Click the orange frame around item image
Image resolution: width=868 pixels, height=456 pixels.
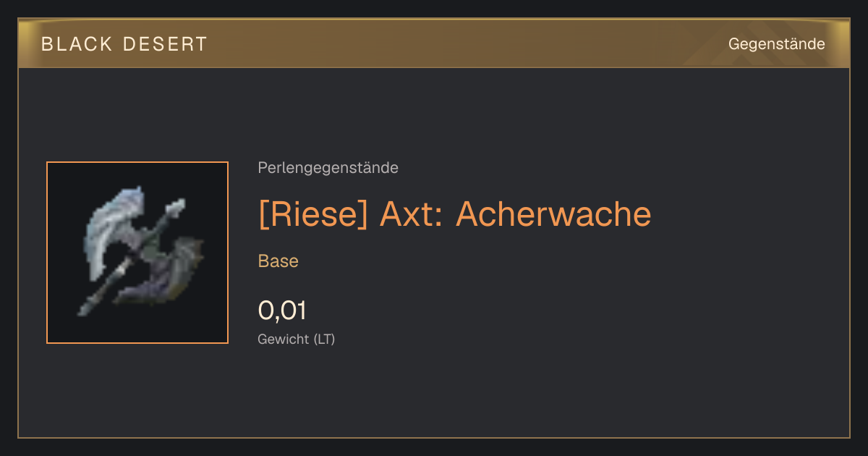pyautogui.click(x=137, y=253)
